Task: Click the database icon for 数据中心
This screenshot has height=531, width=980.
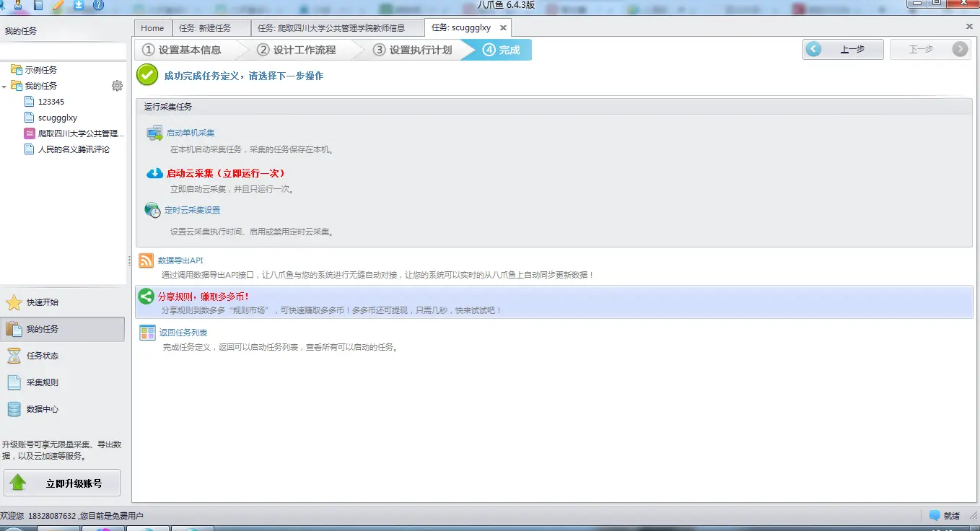Action: (x=14, y=409)
